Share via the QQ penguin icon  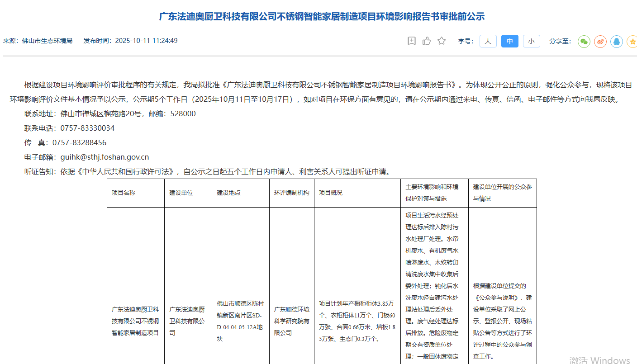(x=616, y=41)
